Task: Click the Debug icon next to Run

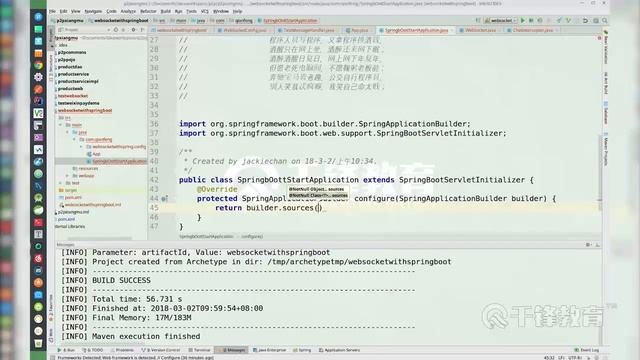Action: point(531,20)
